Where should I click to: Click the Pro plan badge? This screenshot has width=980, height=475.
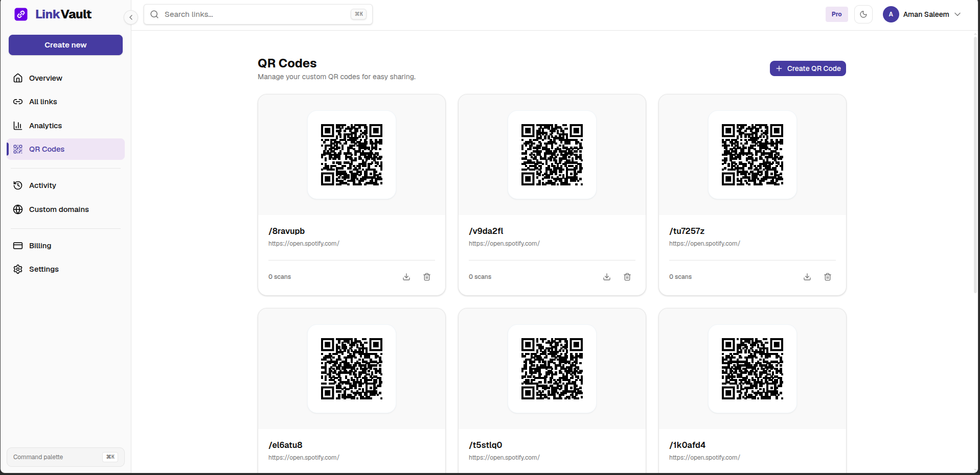[x=836, y=14]
